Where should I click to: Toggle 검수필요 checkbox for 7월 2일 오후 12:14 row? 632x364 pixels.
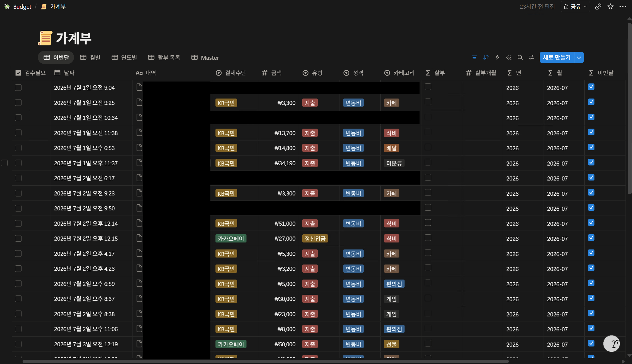coord(18,223)
